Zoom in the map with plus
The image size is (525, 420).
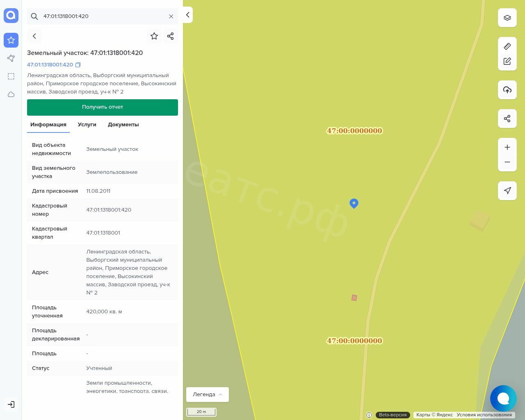pyautogui.click(x=507, y=147)
